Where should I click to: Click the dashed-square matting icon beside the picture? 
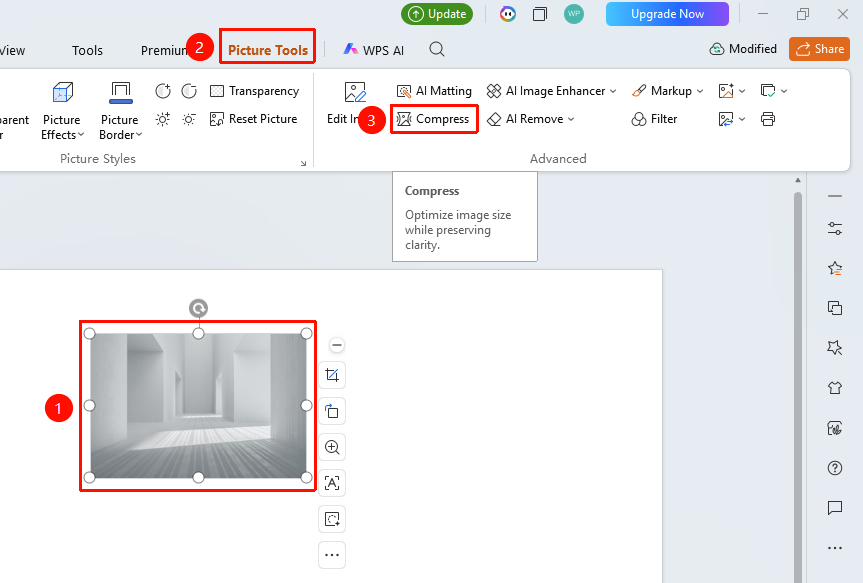coord(332,519)
